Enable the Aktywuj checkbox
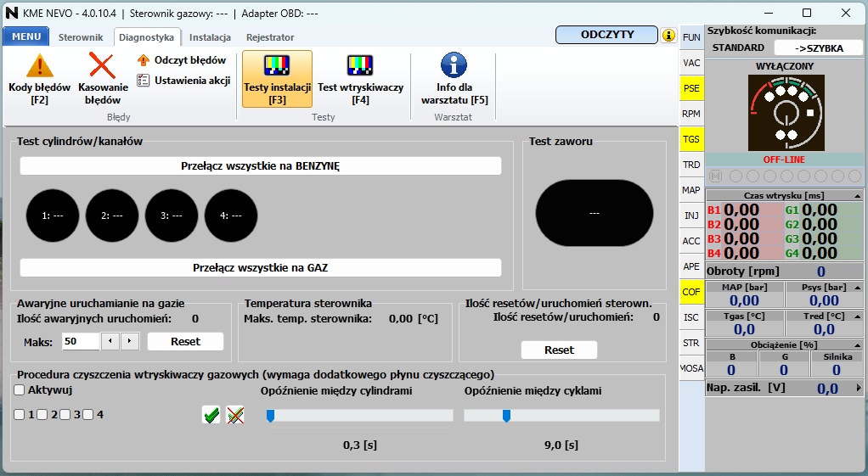Image resolution: width=868 pixels, height=476 pixels. pyautogui.click(x=20, y=390)
